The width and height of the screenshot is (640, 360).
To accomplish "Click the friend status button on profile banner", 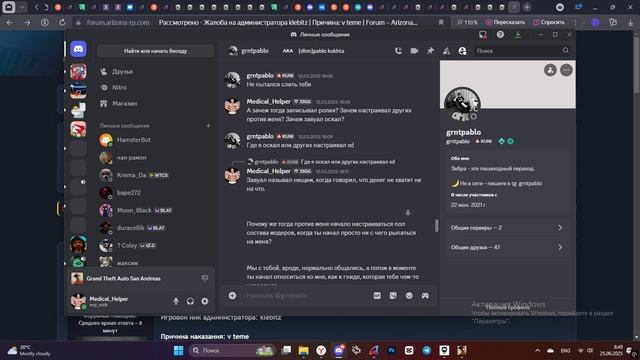I will [550, 70].
